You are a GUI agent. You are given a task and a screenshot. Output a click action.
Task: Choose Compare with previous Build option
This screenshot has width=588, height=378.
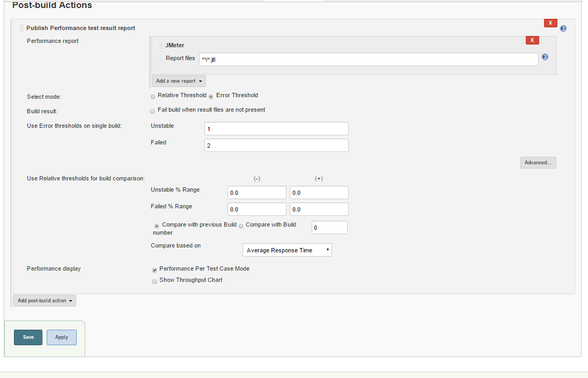point(157,226)
